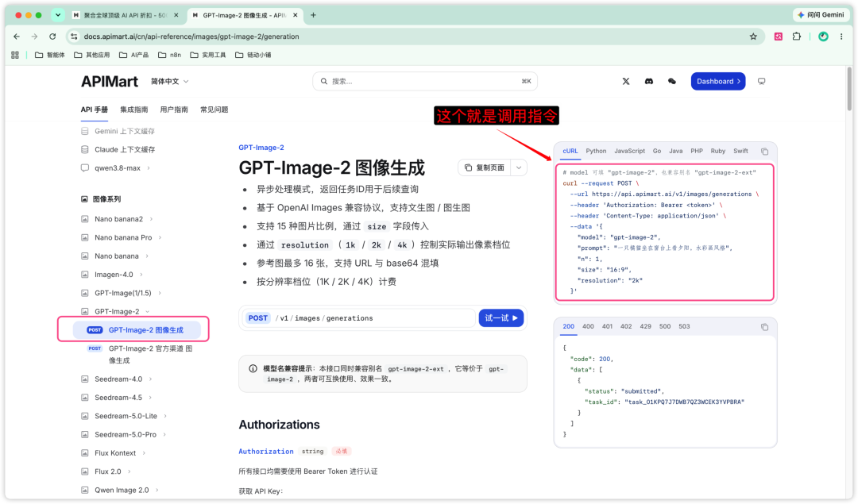Click the 问问 Gemini button
This screenshot has width=858, height=504.
click(820, 15)
